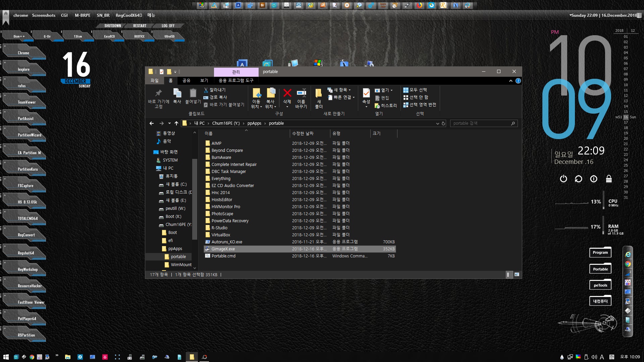The width and height of the screenshot is (644, 362).
Task: Select the Portable.cmd file
Action: coord(300,256)
